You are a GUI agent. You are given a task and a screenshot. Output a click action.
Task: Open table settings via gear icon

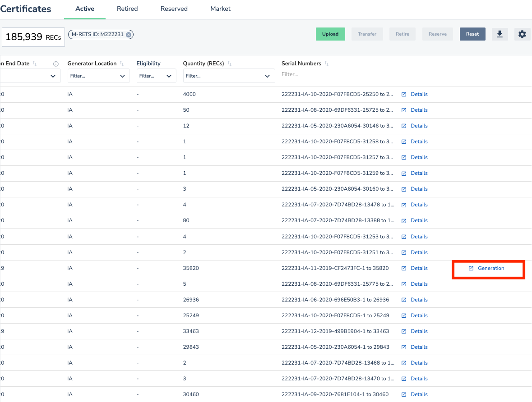click(x=522, y=34)
